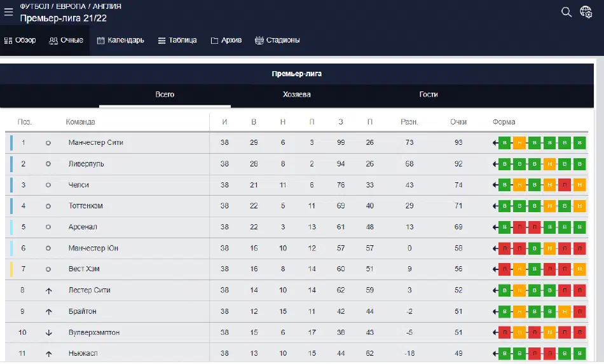The width and height of the screenshot is (604, 364).
Task: Open the Стадионы tab
Action: pos(277,40)
